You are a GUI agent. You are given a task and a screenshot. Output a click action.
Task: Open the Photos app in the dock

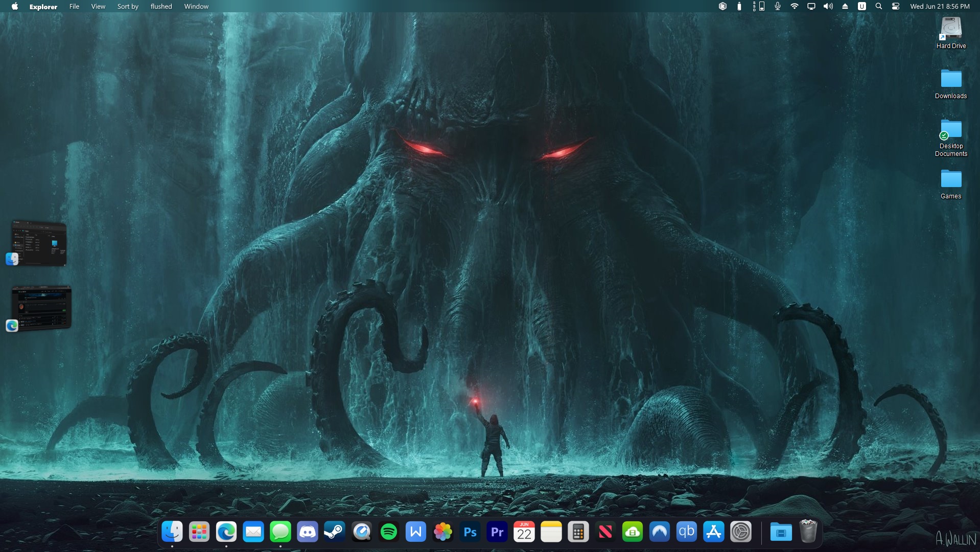(x=442, y=532)
